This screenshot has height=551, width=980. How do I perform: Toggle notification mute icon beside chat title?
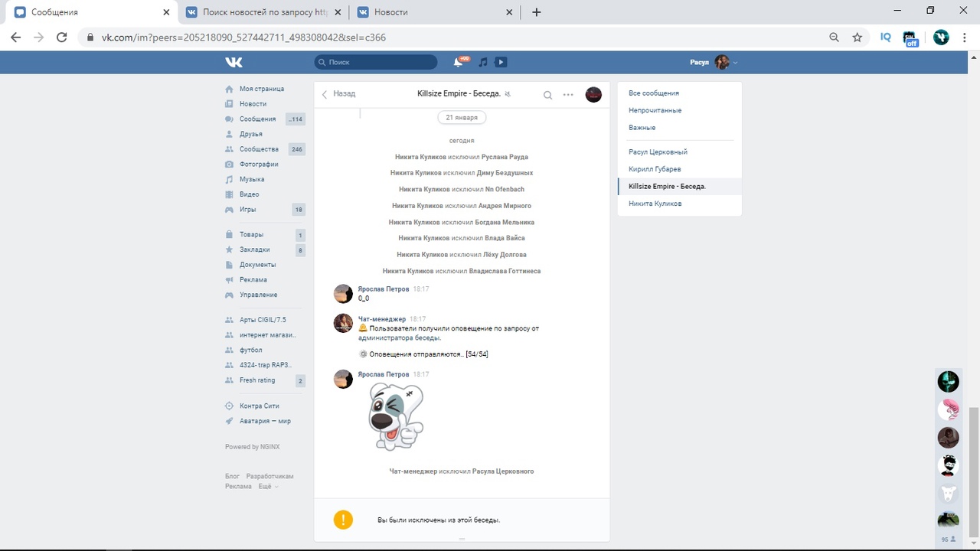click(508, 94)
